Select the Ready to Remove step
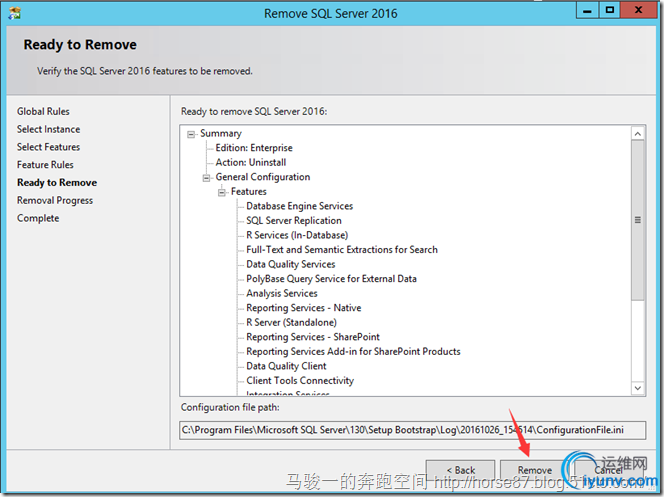Image resolution: width=664 pixels, height=497 pixels. (x=57, y=182)
